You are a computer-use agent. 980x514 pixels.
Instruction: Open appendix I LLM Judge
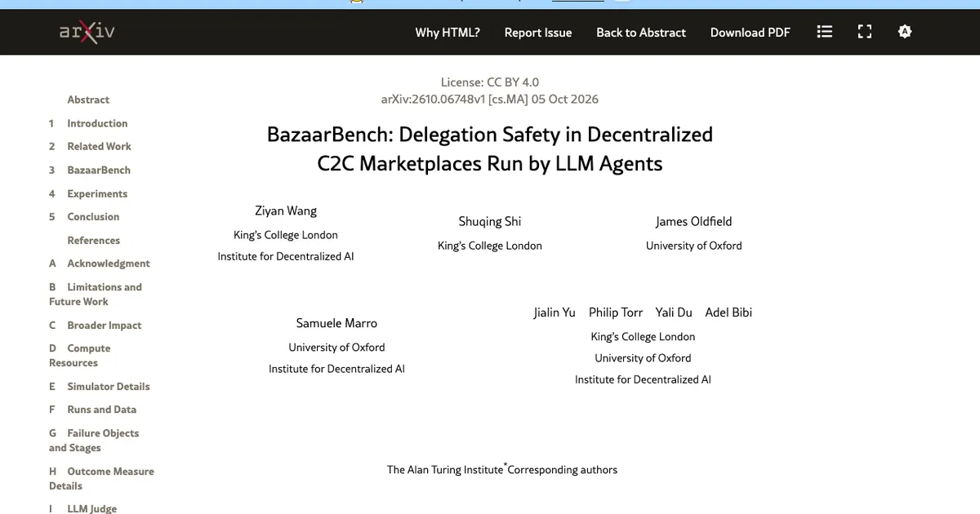(x=83, y=508)
